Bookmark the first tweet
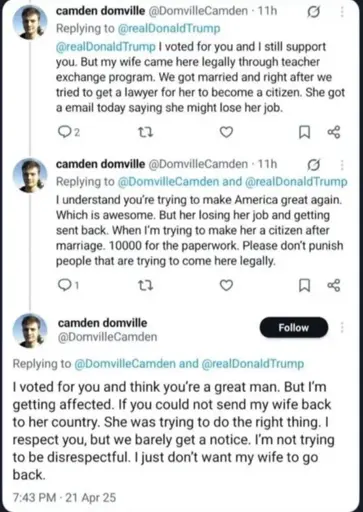Image resolution: width=363 pixels, height=512 pixels. click(x=304, y=132)
